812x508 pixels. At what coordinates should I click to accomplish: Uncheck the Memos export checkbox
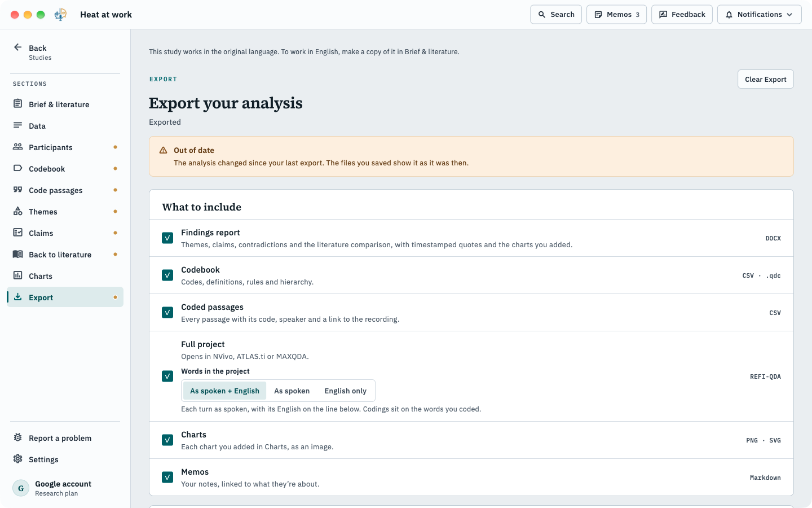click(x=167, y=478)
